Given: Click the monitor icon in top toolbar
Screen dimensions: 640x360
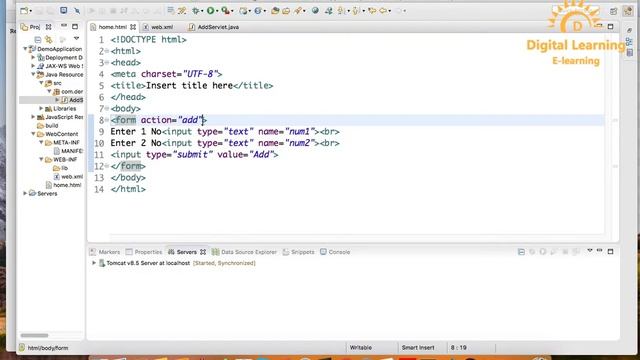Looking at the screenshot, I should click(64, 10).
